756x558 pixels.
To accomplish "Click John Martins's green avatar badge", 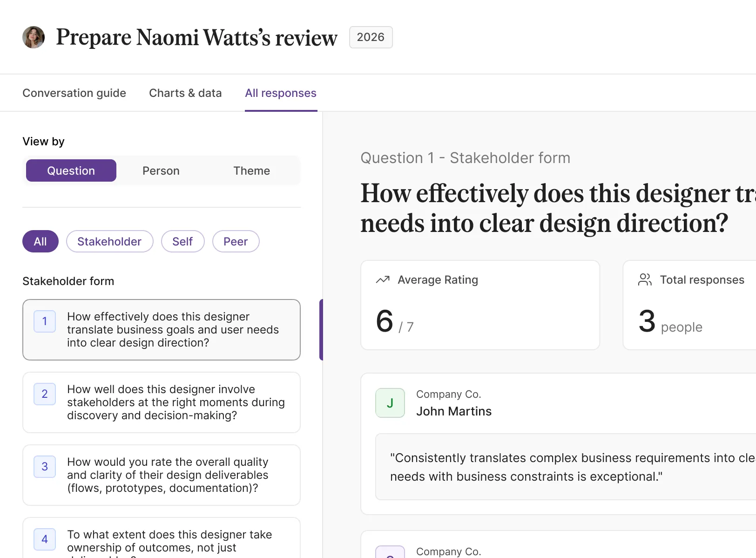I will coord(390,403).
